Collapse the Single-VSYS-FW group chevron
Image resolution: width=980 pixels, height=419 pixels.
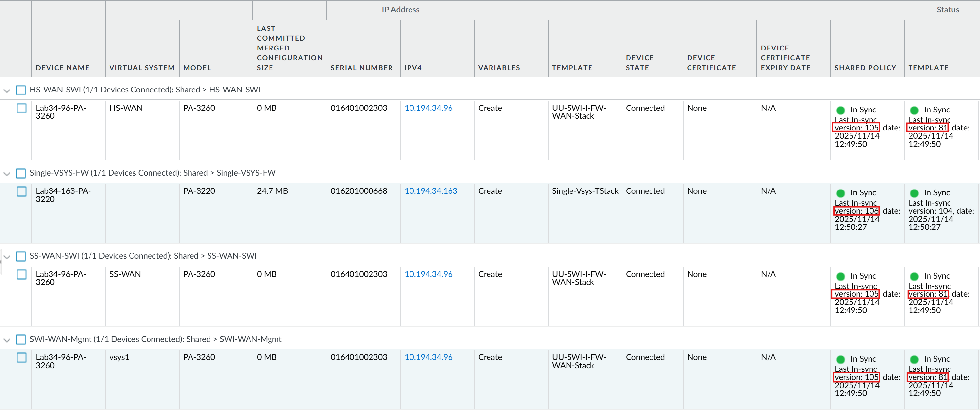(7, 174)
